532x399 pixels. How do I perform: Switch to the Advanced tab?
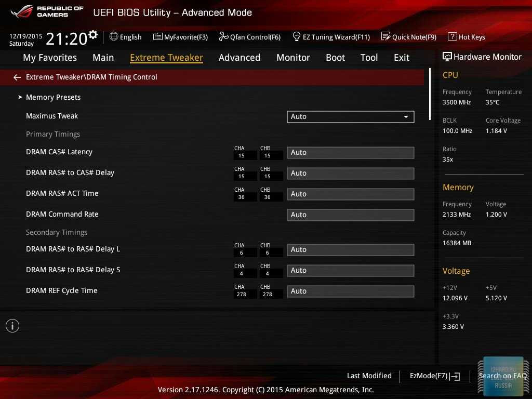click(239, 58)
